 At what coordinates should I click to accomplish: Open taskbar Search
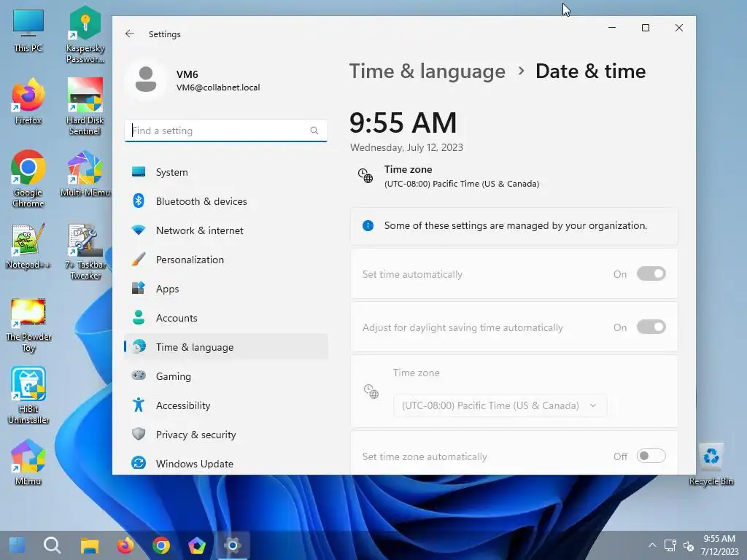tap(52, 545)
